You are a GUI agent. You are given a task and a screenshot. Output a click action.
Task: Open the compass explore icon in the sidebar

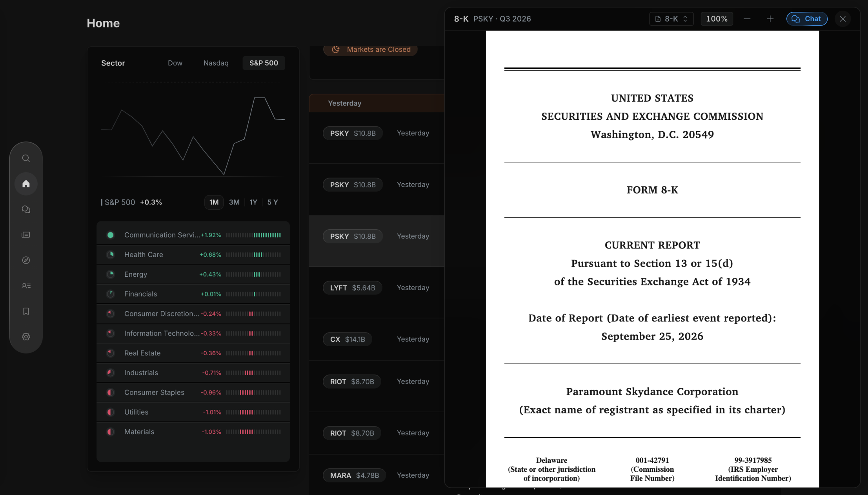[x=26, y=260]
